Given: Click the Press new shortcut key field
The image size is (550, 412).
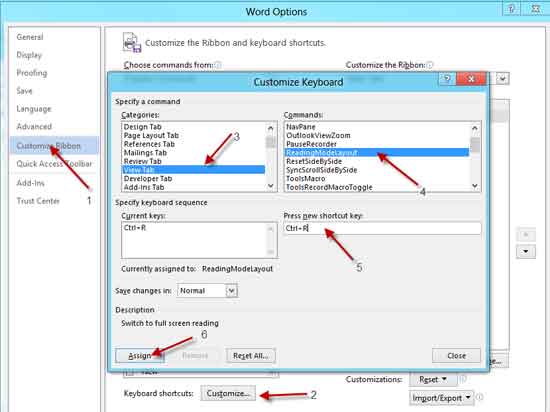Looking at the screenshot, I should (x=382, y=228).
